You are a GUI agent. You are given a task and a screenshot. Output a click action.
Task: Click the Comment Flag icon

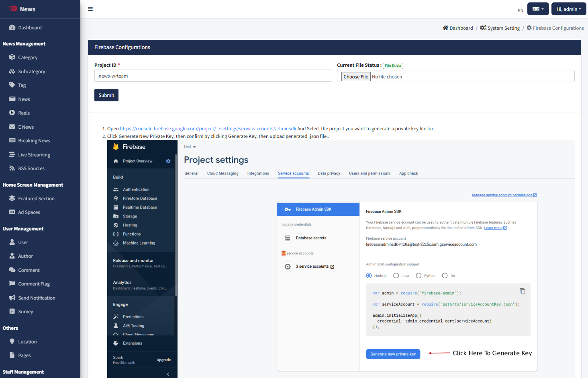tap(12, 283)
